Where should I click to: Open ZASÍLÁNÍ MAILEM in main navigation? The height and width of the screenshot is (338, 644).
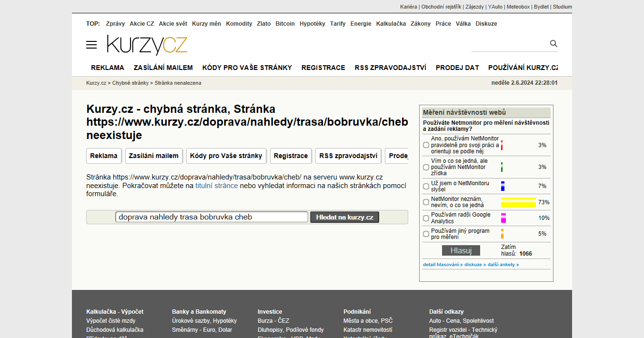163,68
